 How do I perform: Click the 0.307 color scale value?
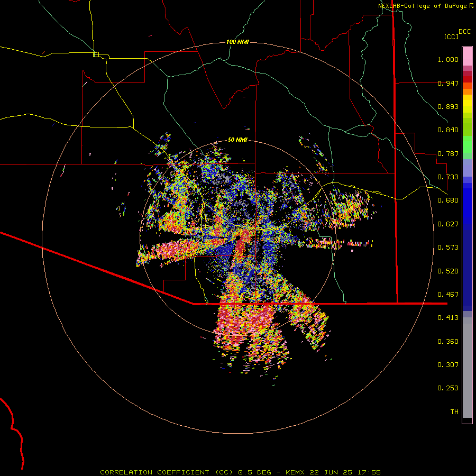(x=448, y=365)
